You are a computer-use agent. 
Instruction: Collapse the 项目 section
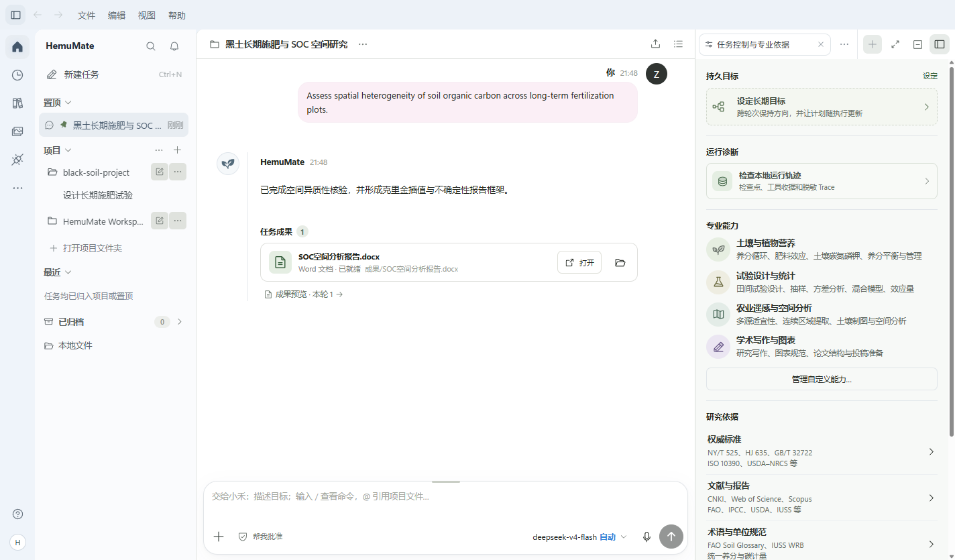click(58, 150)
